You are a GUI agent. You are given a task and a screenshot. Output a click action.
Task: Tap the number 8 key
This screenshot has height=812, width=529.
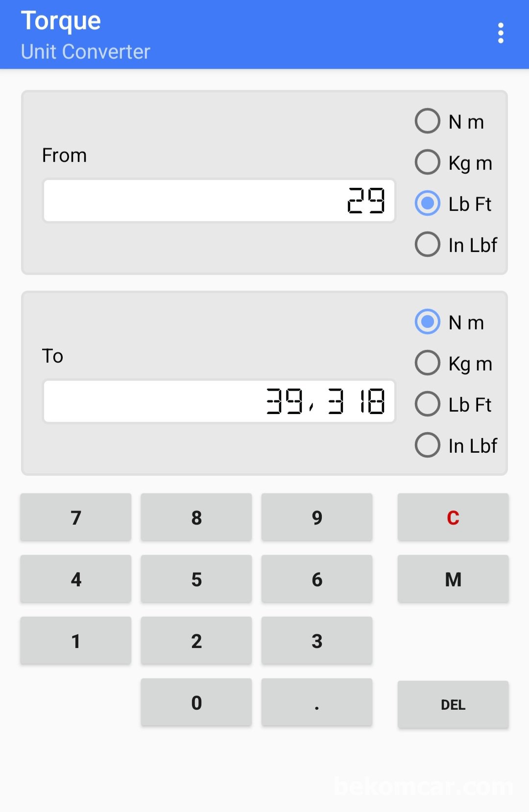(196, 517)
